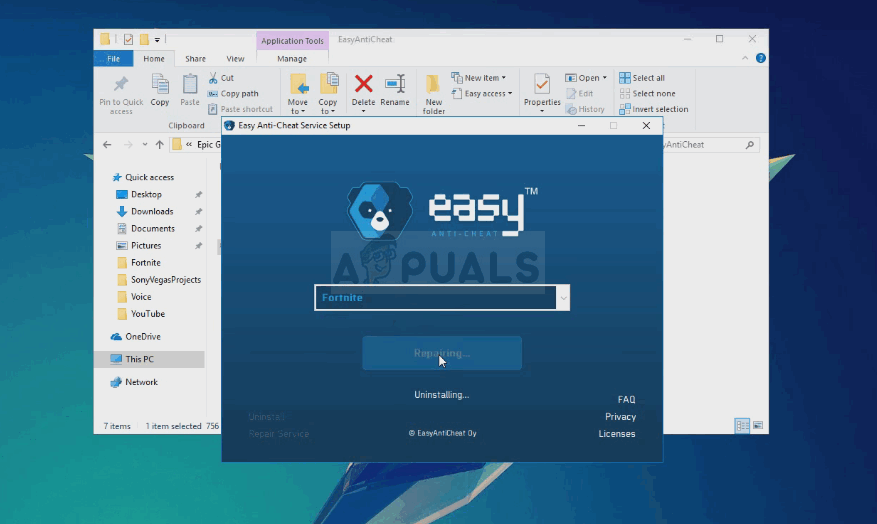Click Invert selection in ribbon
877x524 pixels.
point(654,109)
